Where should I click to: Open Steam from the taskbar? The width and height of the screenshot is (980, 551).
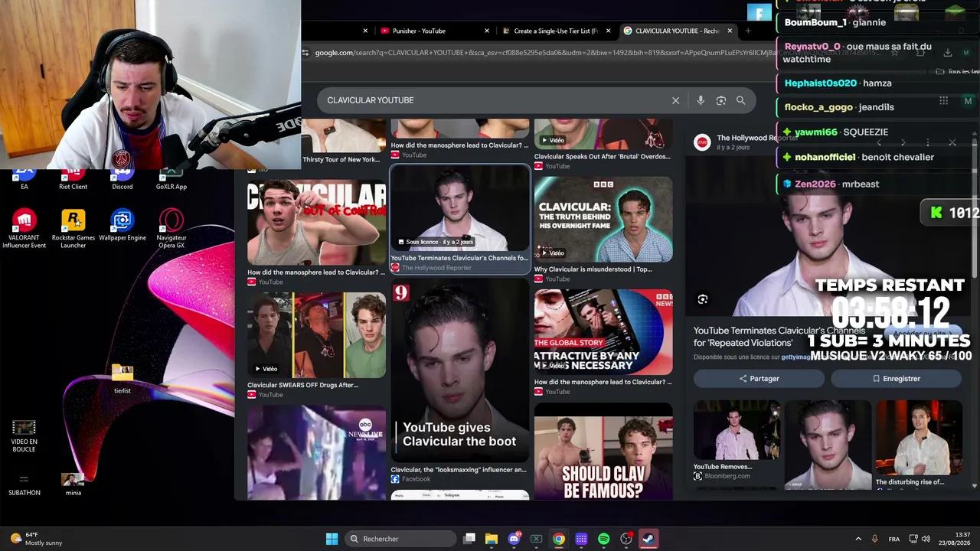[x=648, y=539]
